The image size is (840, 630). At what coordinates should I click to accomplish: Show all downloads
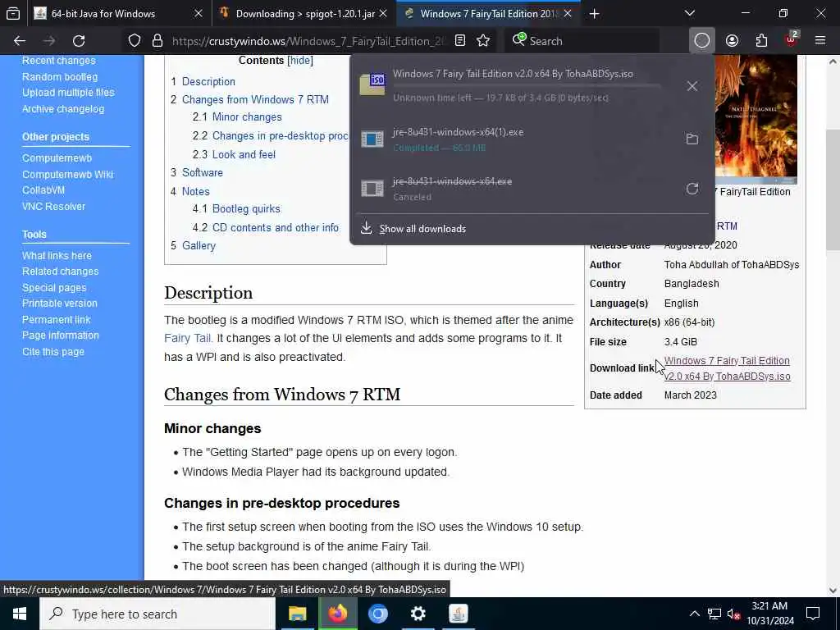(x=422, y=229)
